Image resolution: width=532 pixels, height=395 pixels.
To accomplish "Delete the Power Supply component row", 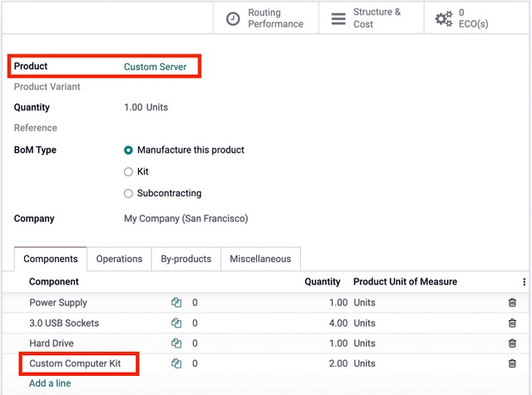I will [512, 303].
